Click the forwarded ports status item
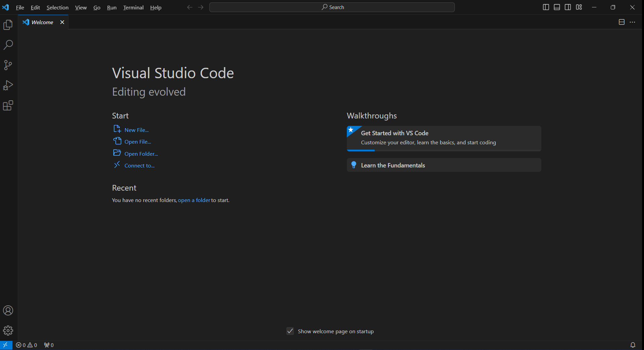The height and width of the screenshot is (350, 644). (x=49, y=345)
